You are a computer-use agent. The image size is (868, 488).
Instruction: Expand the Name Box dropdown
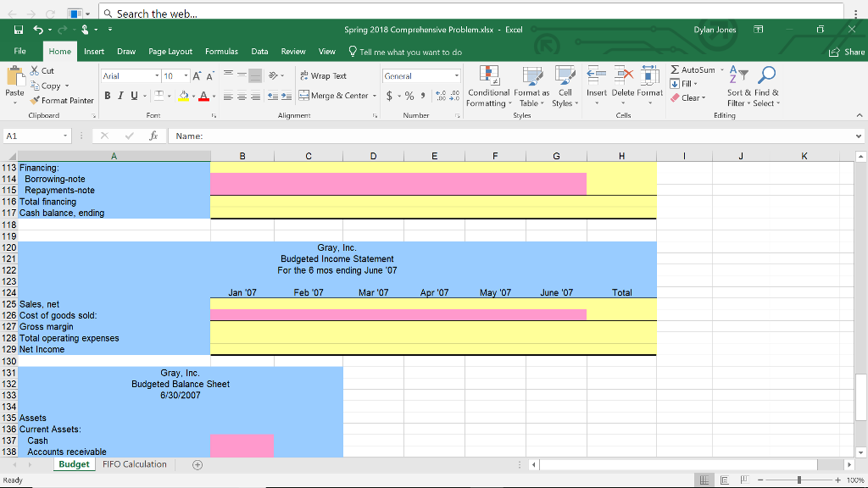click(x=65, y=136)
